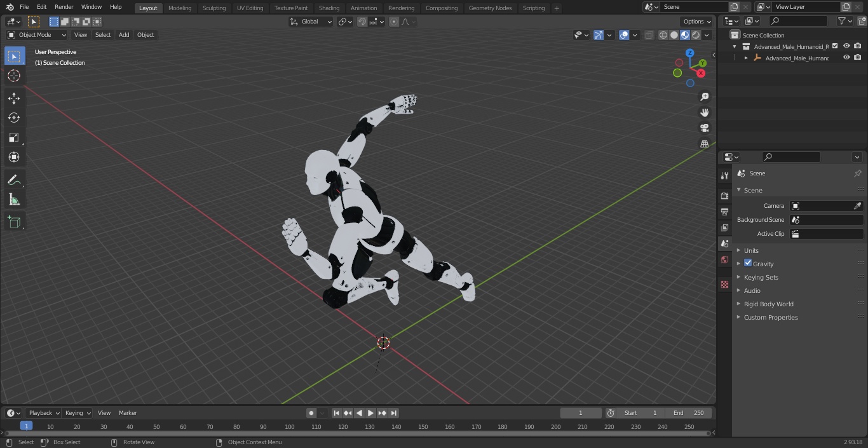The image size is (868, 448).
Task: Switch to the UV Editing workspace tab
Action: 250,8
